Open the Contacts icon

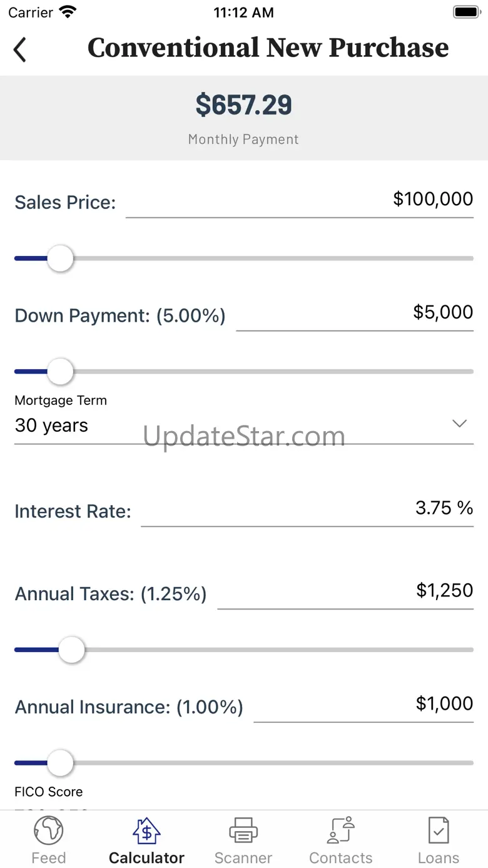[341, 832]
